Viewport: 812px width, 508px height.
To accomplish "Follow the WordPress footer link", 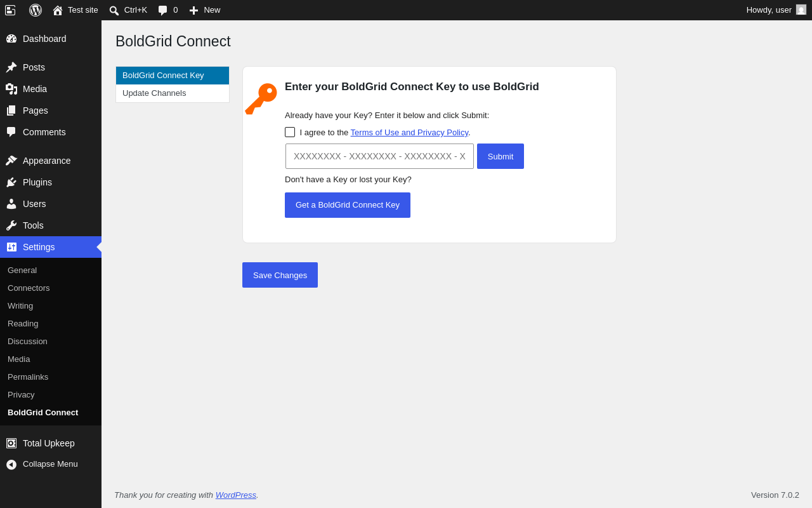I will tap(236, 495).
